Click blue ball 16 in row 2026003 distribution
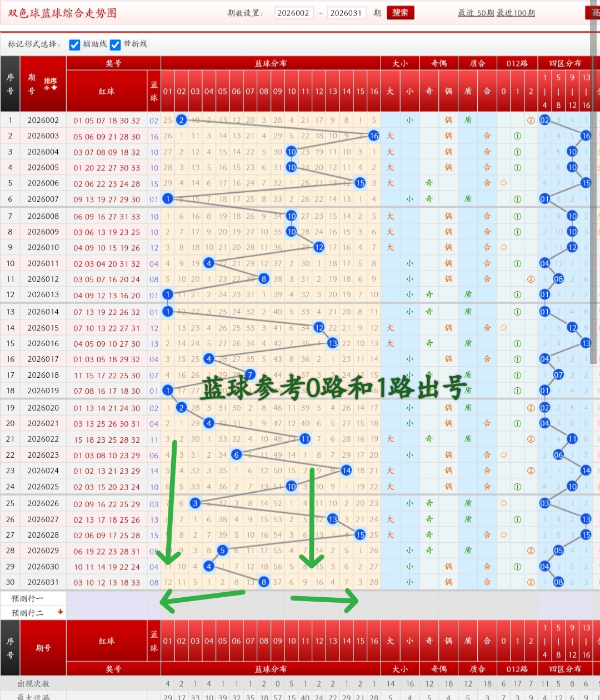The image size is (600, 700). click(374, 135)
